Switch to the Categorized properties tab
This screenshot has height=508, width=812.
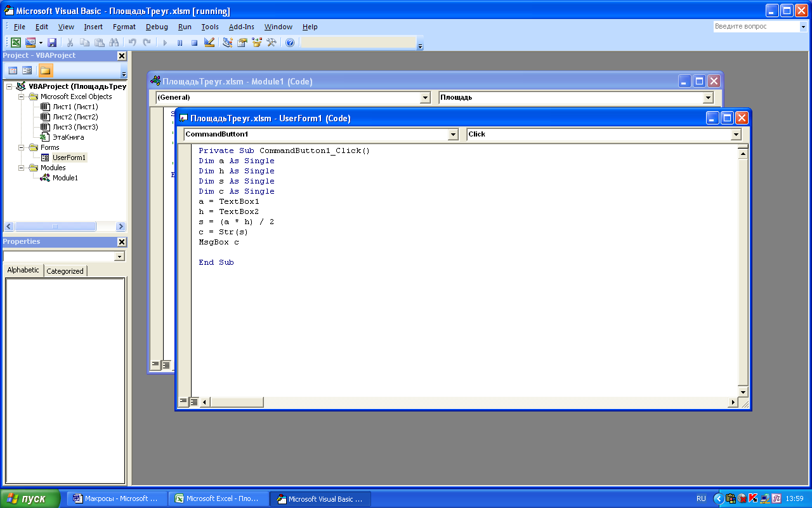[65, 271]
